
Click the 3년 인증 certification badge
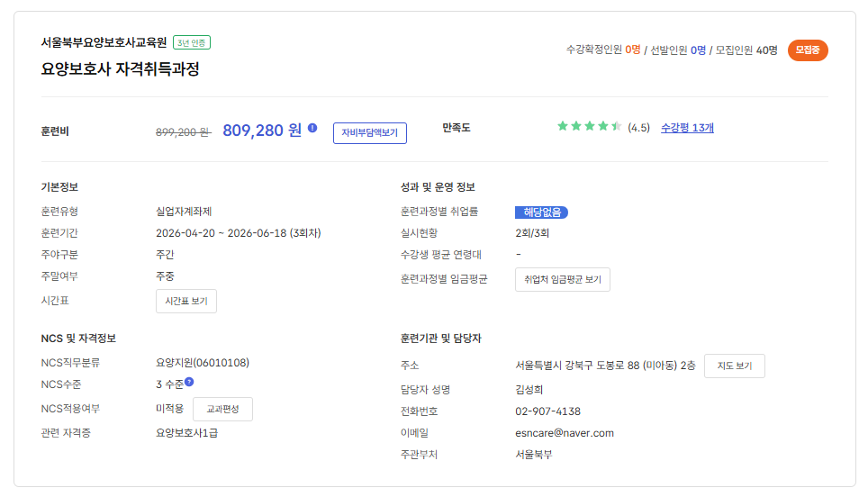[192, 42]
